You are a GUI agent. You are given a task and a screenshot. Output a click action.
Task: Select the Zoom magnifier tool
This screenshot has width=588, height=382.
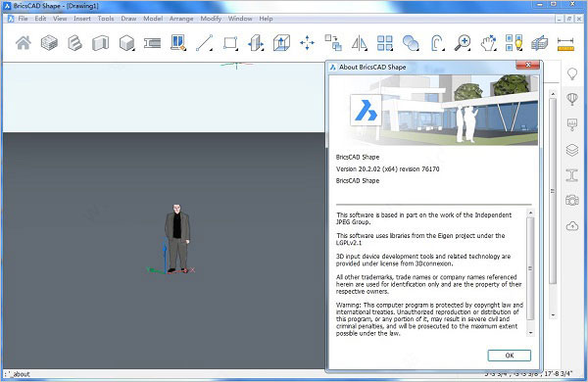point(463,43)
